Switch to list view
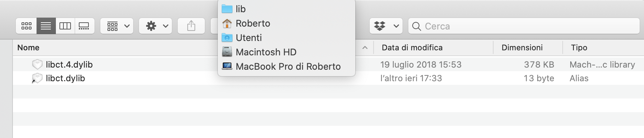The width and height of the screenshot is (644, 138). (x=46, y=26)
